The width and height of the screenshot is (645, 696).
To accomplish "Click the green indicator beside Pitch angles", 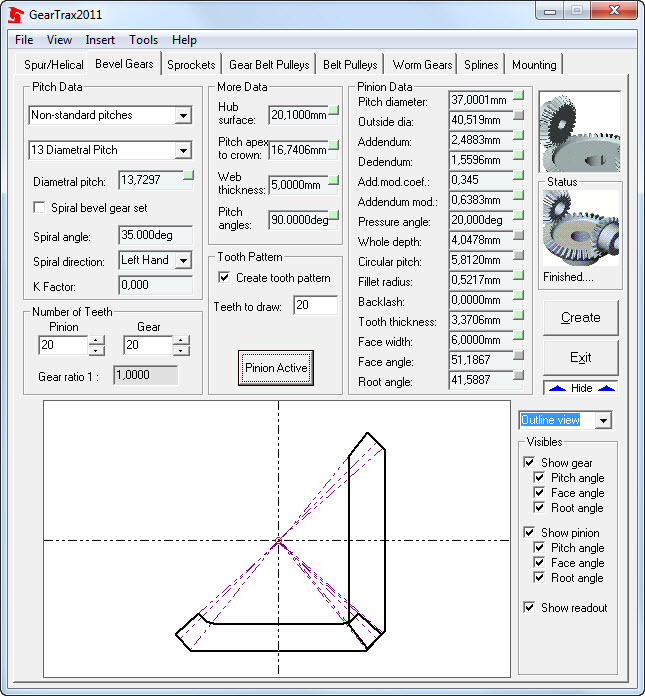I will pos(333,215).
